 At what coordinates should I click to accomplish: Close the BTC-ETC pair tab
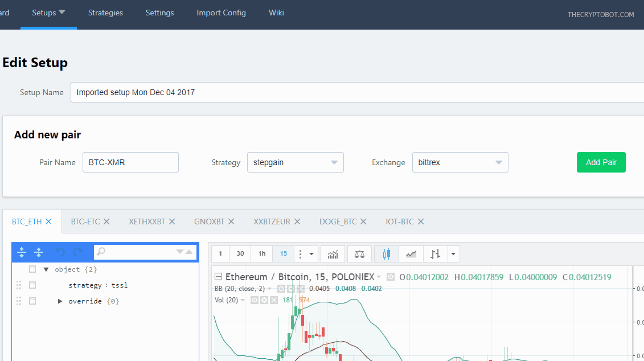[106, 221]
